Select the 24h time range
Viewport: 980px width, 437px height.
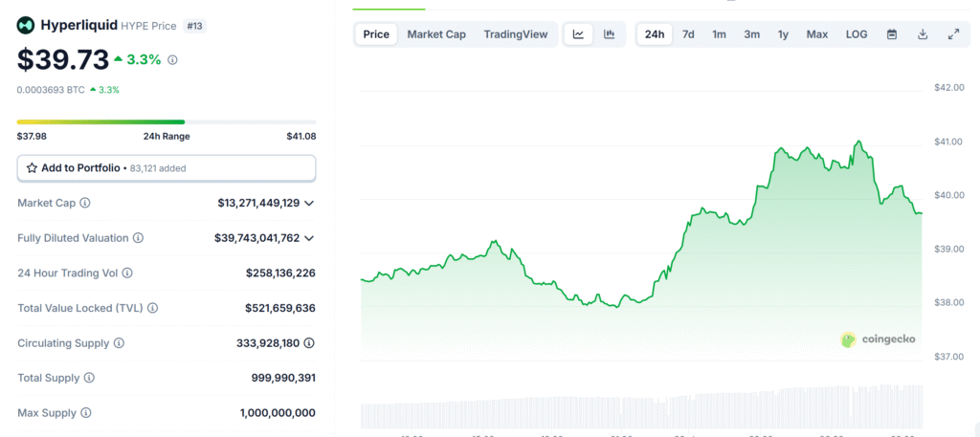coord(655,34)
